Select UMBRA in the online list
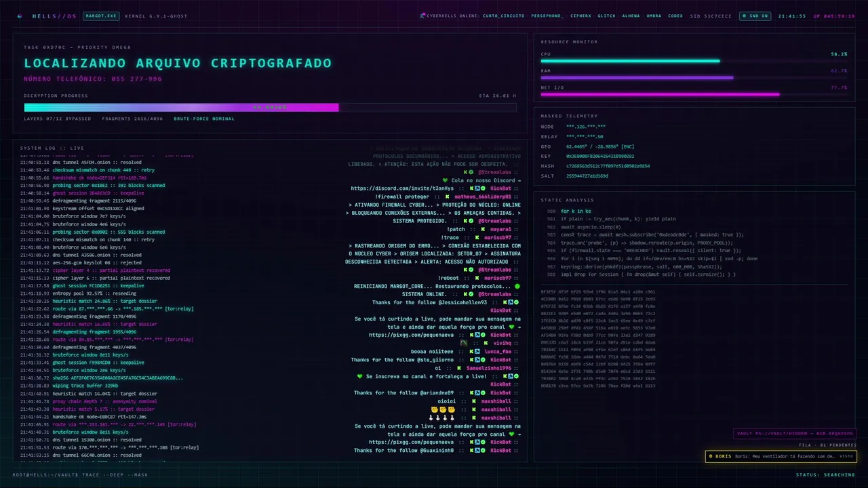Viewport: 868px width, 488px height. (654, 16)
